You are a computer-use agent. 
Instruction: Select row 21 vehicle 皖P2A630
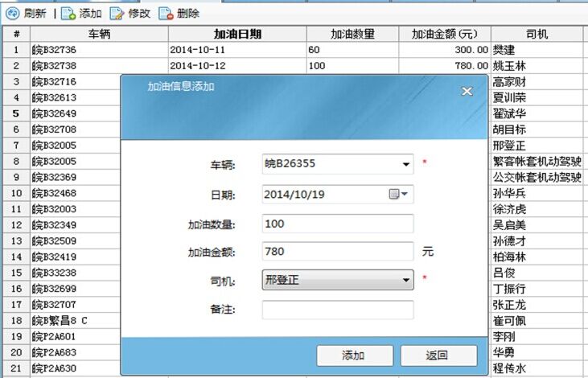pyautogui.click(x=76, y=368)
